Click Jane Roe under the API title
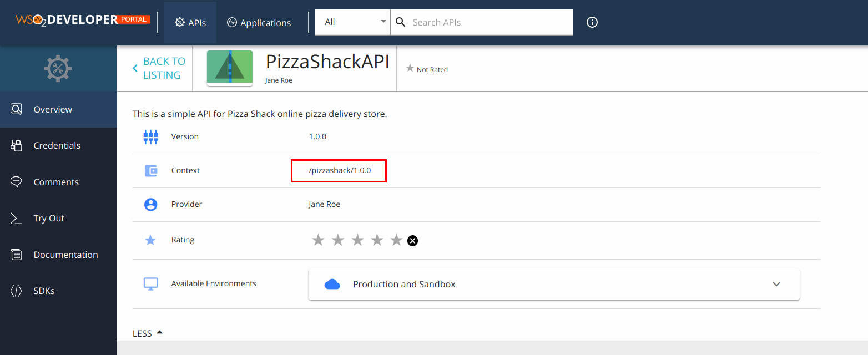This screenshot has height=355, width=868. [279, 80]
